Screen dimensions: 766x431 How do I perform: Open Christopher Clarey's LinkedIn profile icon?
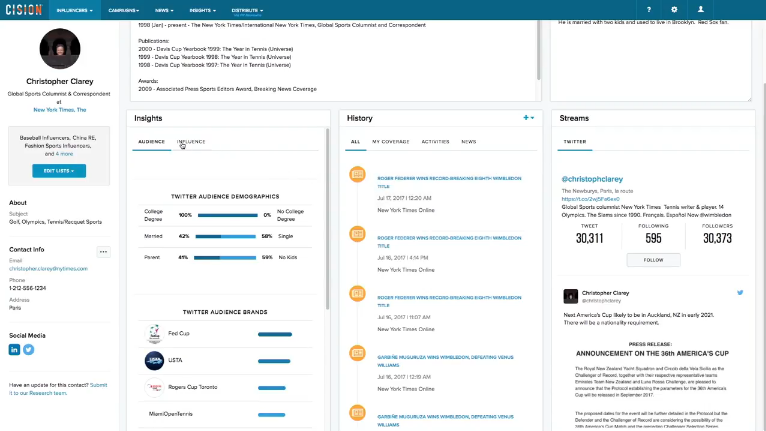pos(14,349)
